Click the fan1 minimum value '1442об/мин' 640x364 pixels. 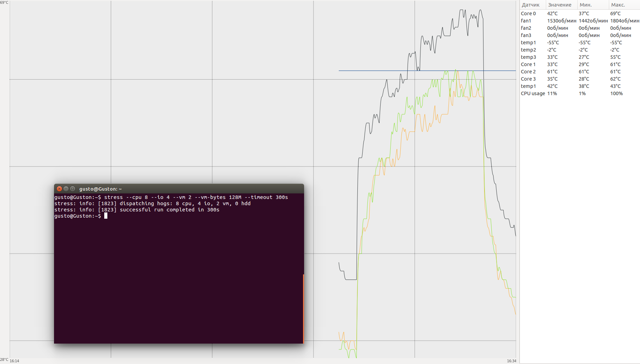[x=593, y=21]
